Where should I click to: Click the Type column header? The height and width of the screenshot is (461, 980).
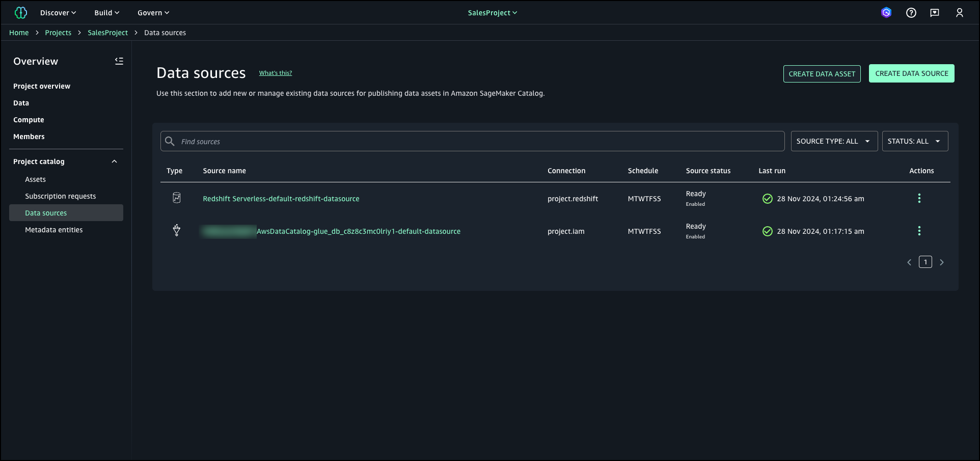click(x=174, y=171)
